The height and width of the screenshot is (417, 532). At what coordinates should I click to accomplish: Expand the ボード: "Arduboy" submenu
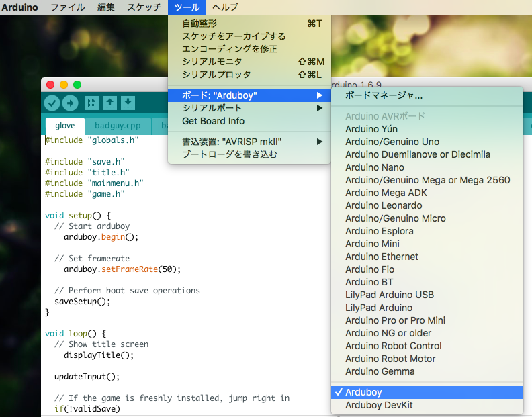249,95
